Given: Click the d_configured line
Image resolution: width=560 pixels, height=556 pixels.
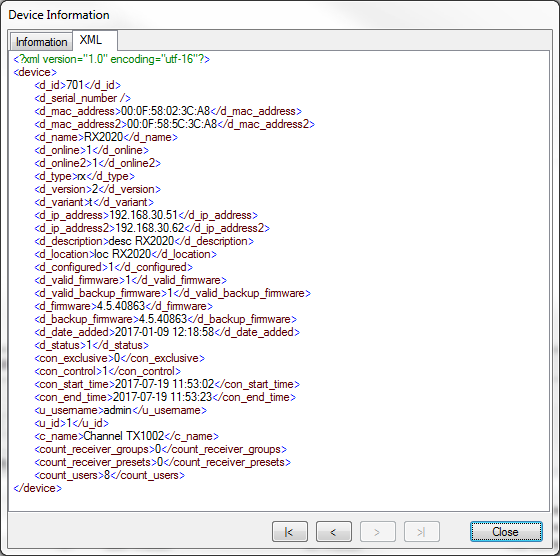Looking at the screenshot, I should 114,267.
